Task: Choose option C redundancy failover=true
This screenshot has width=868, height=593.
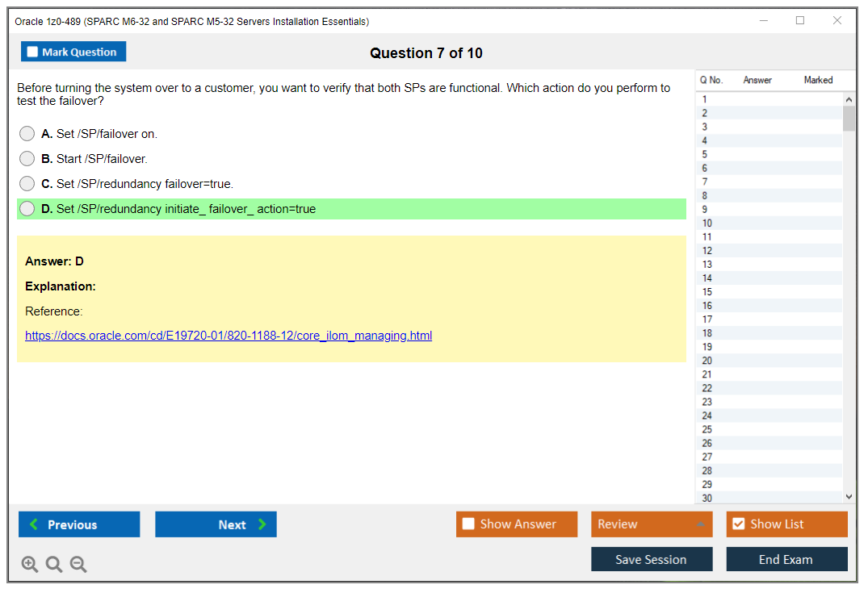Action: 27,184
